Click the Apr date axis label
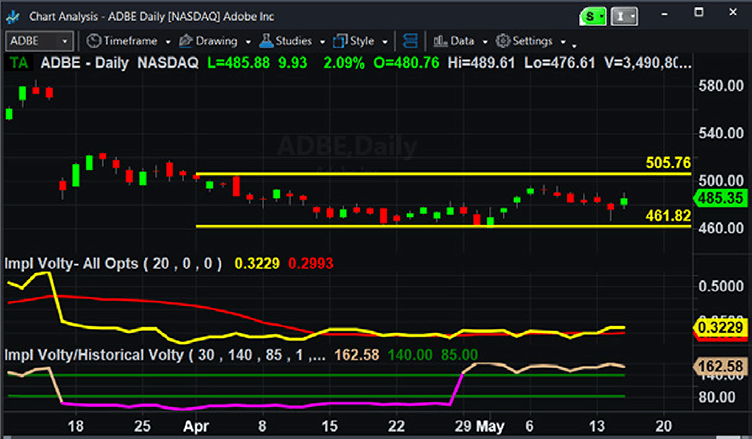 coord(196,427)
